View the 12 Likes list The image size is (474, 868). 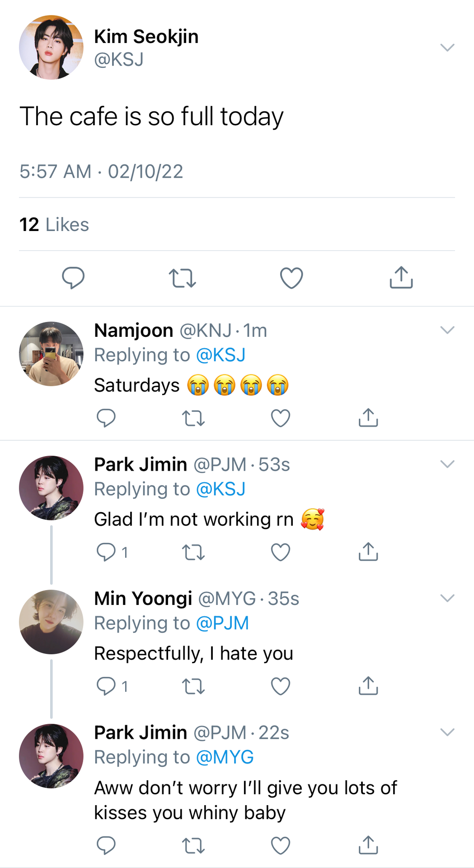tap(54, 225)
